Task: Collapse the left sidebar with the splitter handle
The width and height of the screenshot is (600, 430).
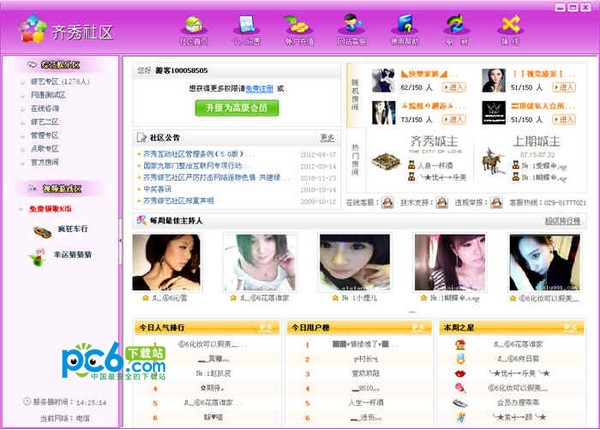Action: pos(121,241)
